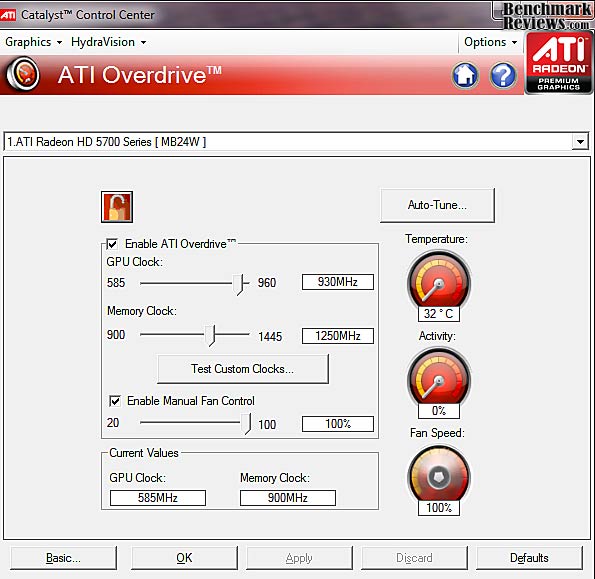
Task: Toggle Enable Manual Fan Control checkbox
Action: 115,401
